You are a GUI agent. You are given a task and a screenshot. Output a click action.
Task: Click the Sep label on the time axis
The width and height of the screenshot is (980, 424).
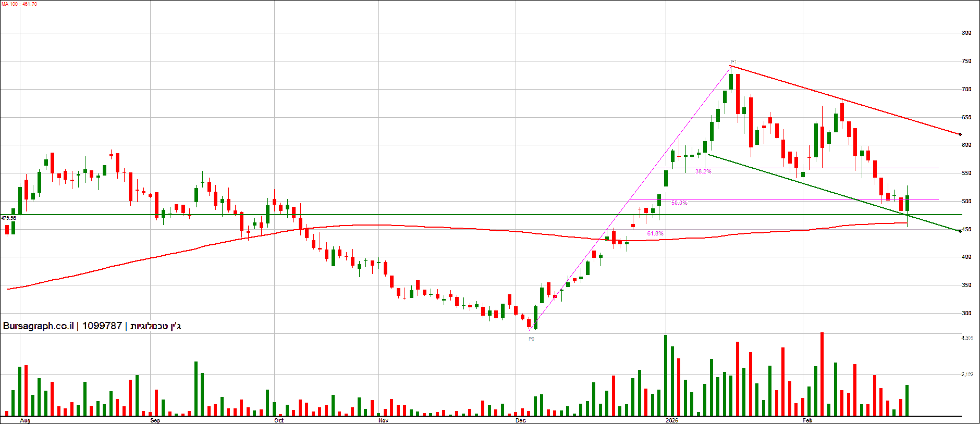tap(155, 420)
